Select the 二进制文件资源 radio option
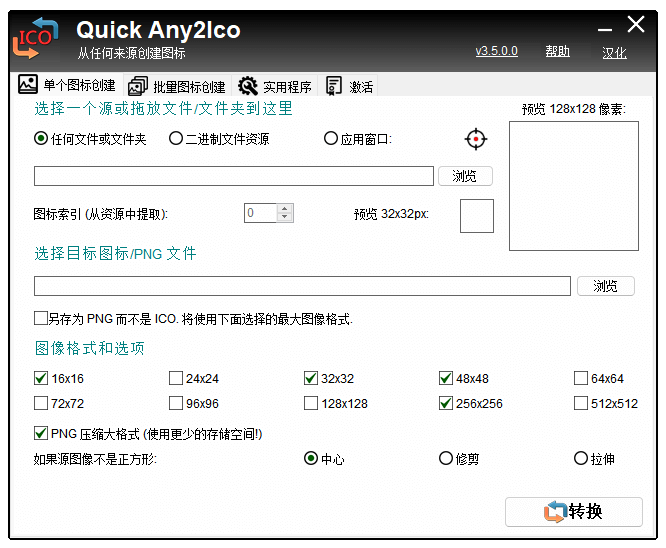Screen dimensions: 666x548 pos(176,139)
